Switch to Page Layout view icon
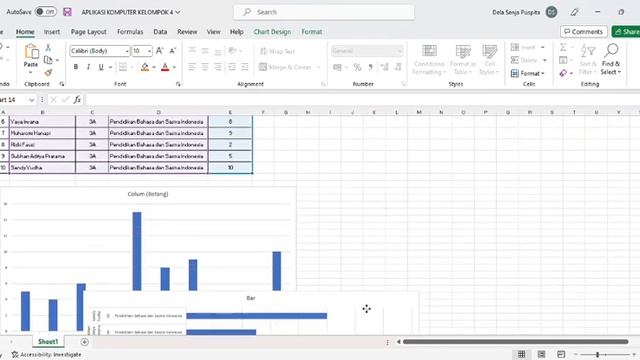The image size is (640, 360). 541,354
